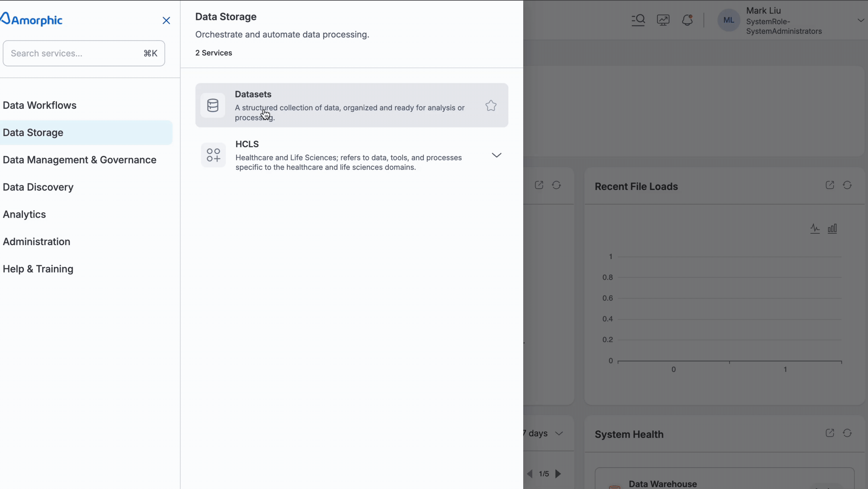Refresh the Recent File Loads widget
868x489 pixels.
click(847, 185)
